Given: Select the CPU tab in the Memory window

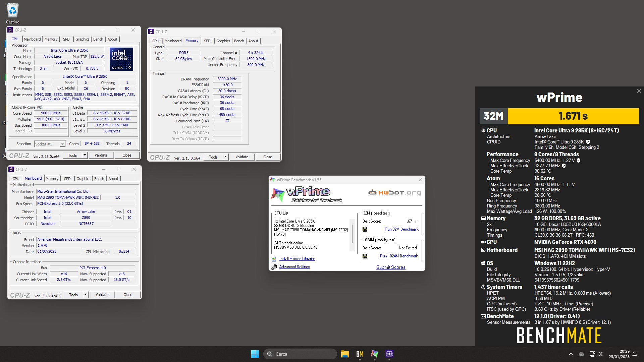Looking at the screenshot, I should point(156,41).
